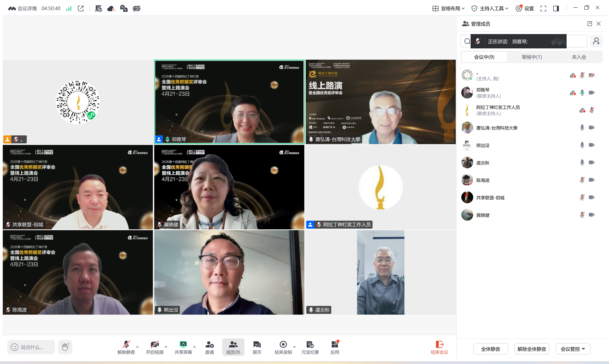Click the invite participants icon

[209, 347]
